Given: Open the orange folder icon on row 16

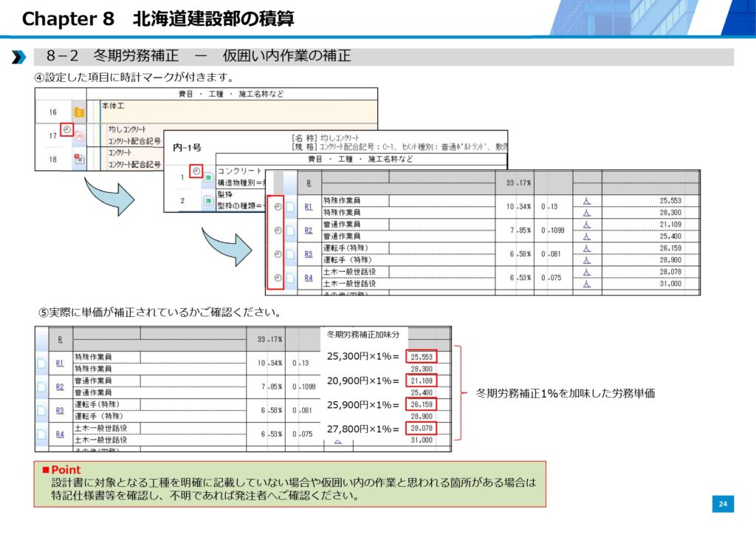Looking at the screenshot, I should click(78, 113).
